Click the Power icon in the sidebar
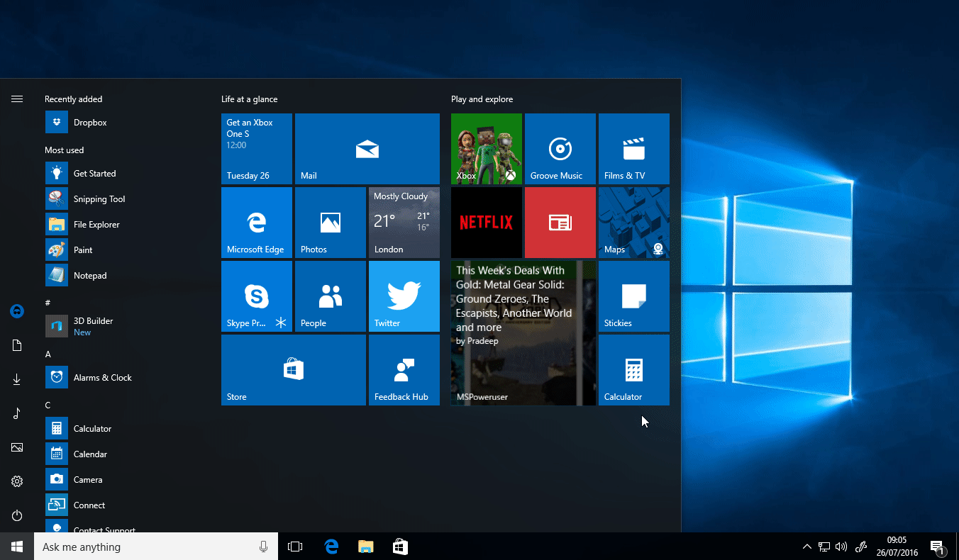The width and height of the screenshot is (959, 560). [16, 515]
